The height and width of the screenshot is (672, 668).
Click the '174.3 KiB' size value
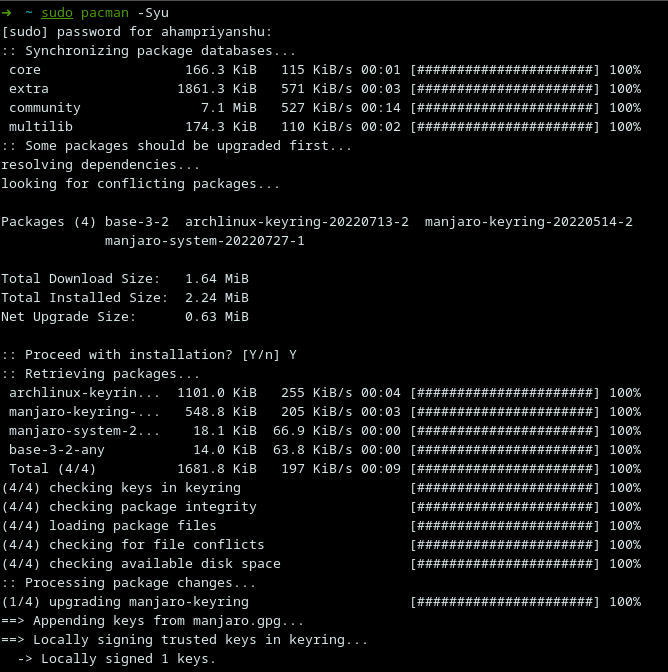pos(221,127)
